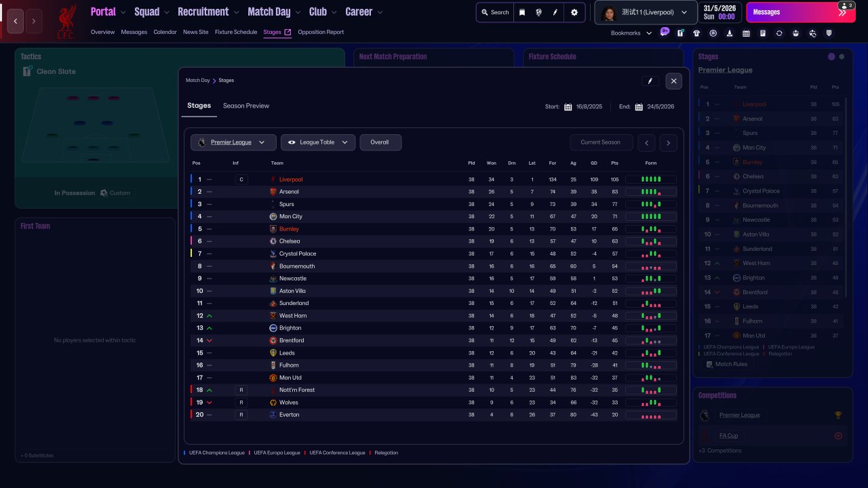Expand the Bookmarks dropdown
Screen dimensions: 868x488
631,33
